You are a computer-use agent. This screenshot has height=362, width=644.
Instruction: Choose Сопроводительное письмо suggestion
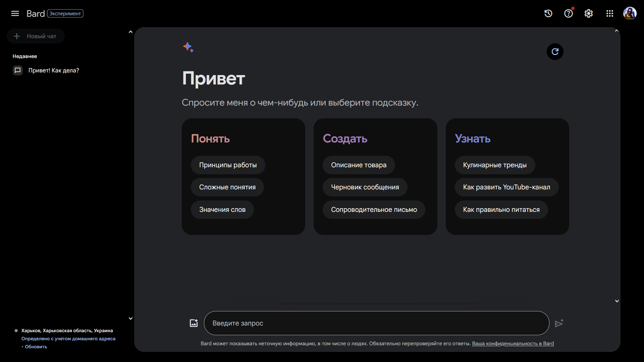[374, 209]
